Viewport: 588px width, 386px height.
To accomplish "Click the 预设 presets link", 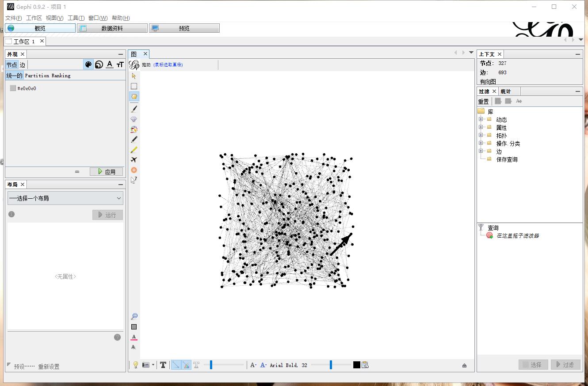I will tap(24, 367).
